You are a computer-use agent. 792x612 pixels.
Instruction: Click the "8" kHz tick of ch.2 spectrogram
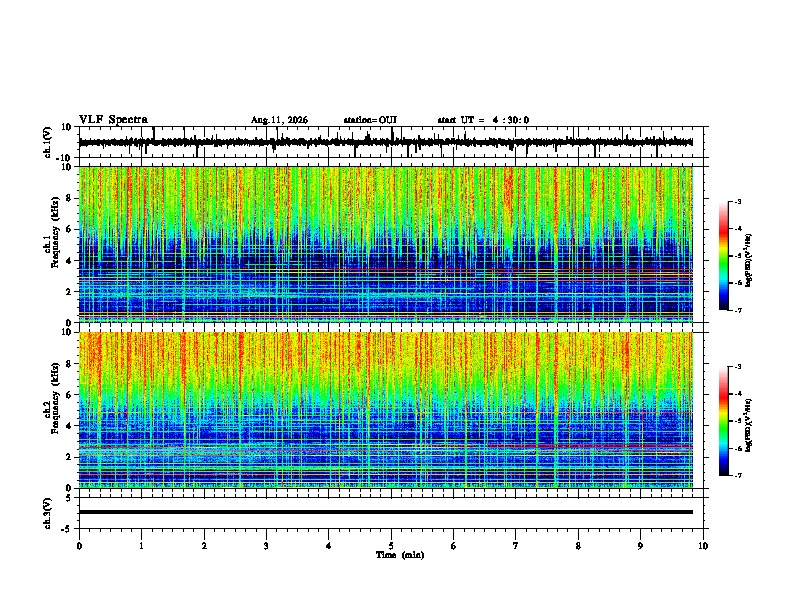pos(70,364)
